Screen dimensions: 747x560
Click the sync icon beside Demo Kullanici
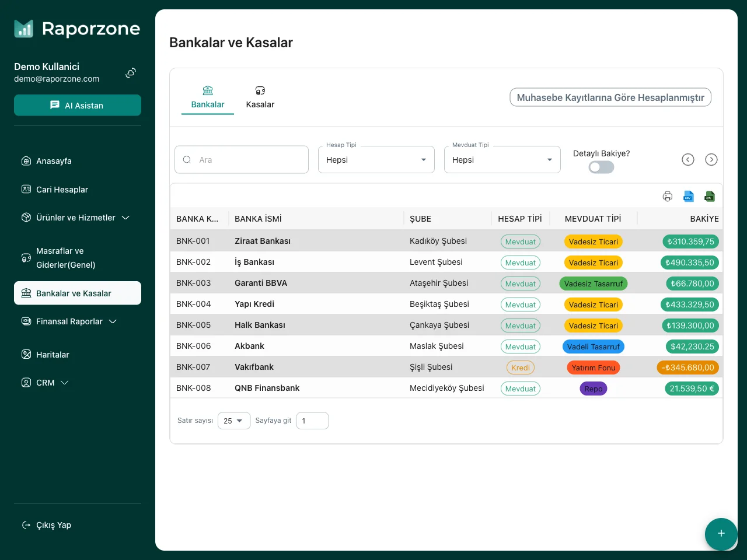[x=131, y=73]
